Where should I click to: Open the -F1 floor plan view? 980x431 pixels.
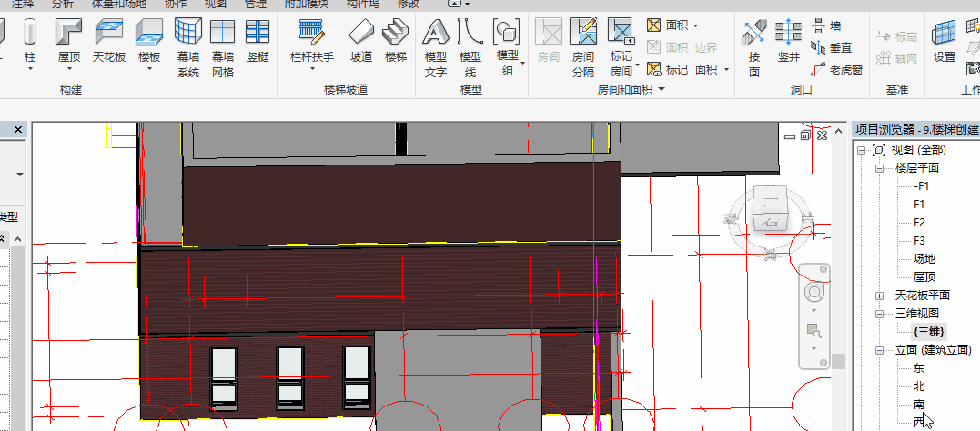[921, 186]
